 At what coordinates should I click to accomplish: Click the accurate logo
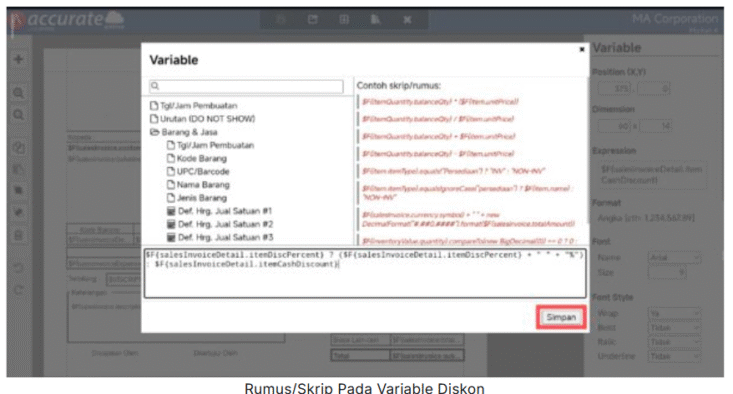click(x=68, y=20)
